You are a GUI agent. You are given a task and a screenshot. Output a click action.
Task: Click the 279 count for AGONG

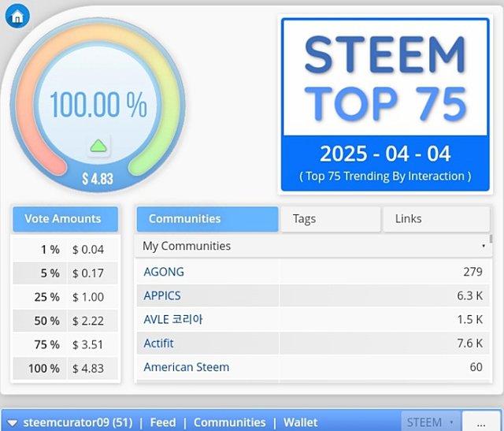[x=472, y=272]
